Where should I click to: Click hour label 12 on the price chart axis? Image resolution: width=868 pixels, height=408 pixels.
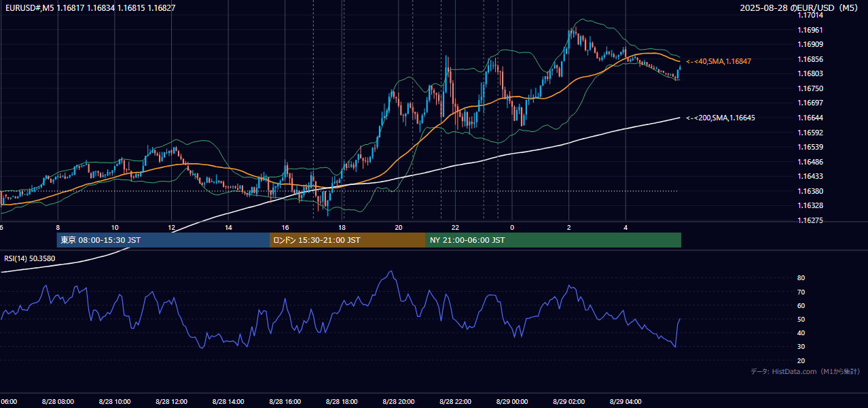pyautogui.click(x=171, y=228)
